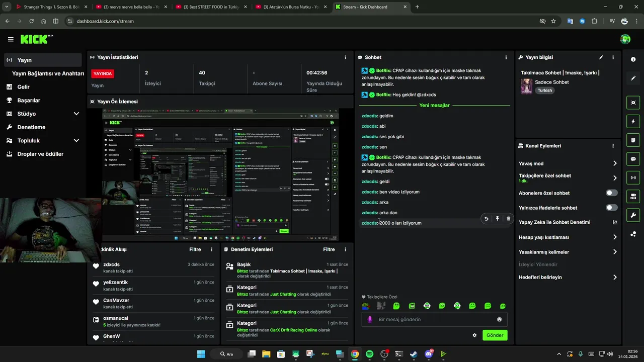Toggle the lightning bolt sidebar icon
The image size is (644, 362).
633,121
